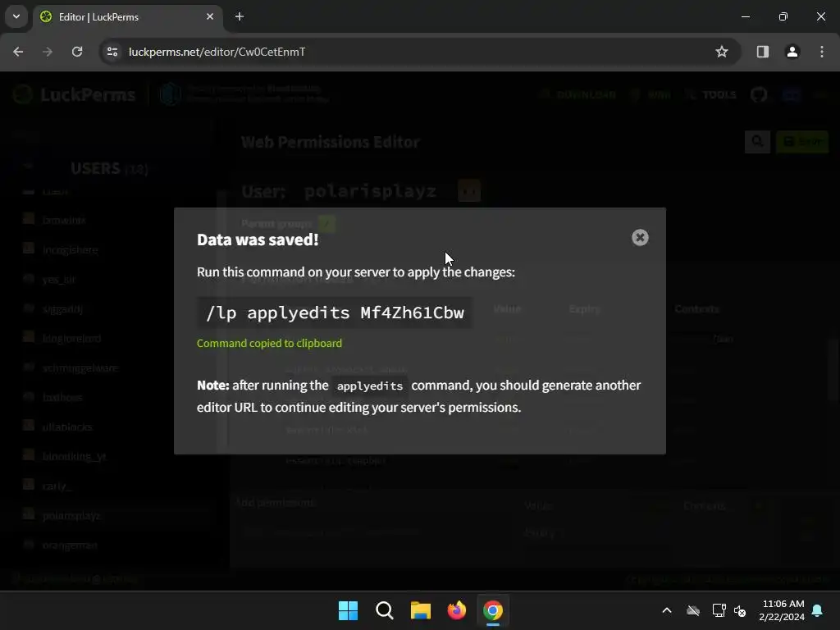This screenshot has width=840, height=630.
Task: Select the Editor | LuckPerms tab
Action: [x=127, y=16]
